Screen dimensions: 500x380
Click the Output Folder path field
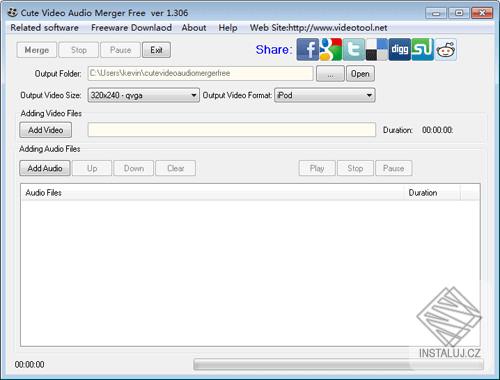tap(201, 73)
